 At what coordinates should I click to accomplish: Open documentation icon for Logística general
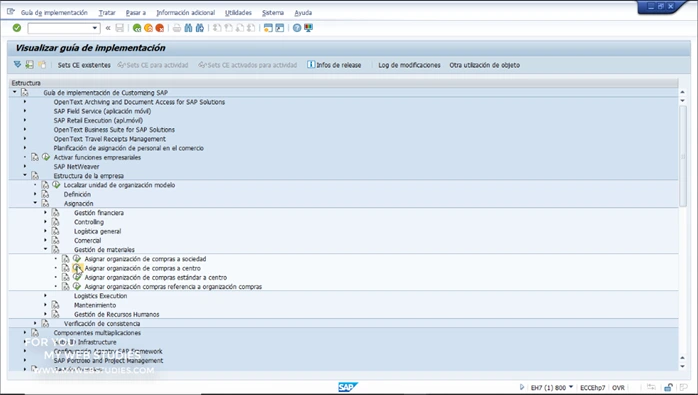tap(55, 231)
